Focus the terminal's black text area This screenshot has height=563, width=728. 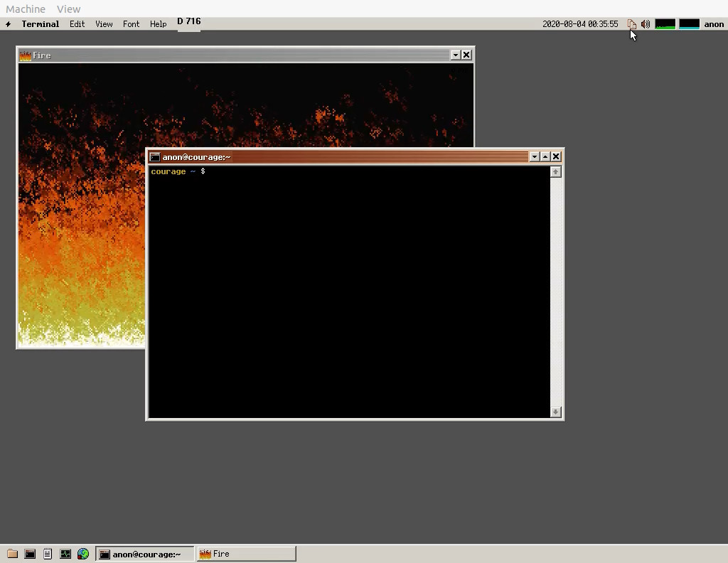349,292
